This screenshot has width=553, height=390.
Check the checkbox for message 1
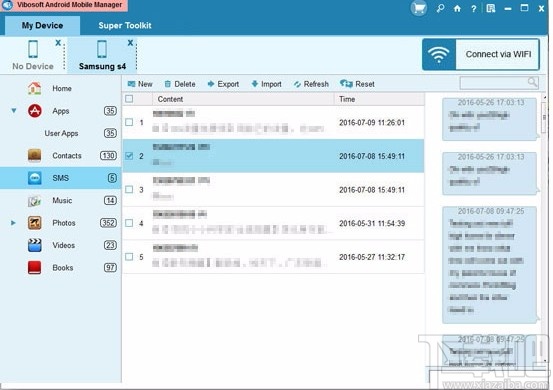[129, 122]
